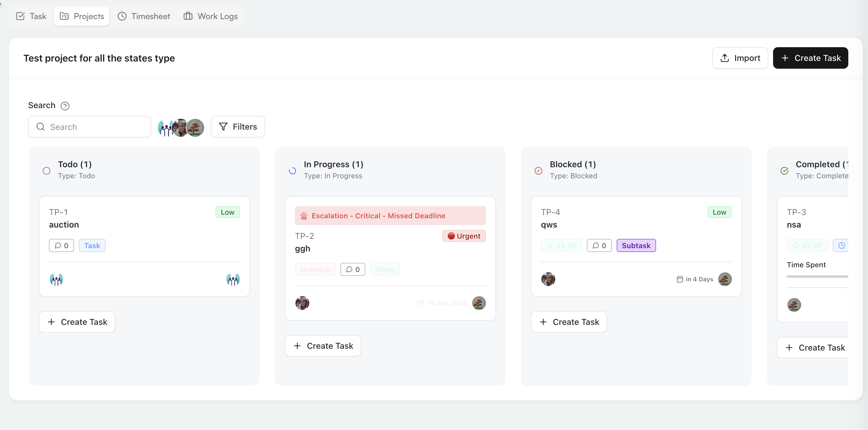This screenshot has height=430, width=868.
Task: Click the Overdue tag on TP-2
Action: click(x=315, y=269)
